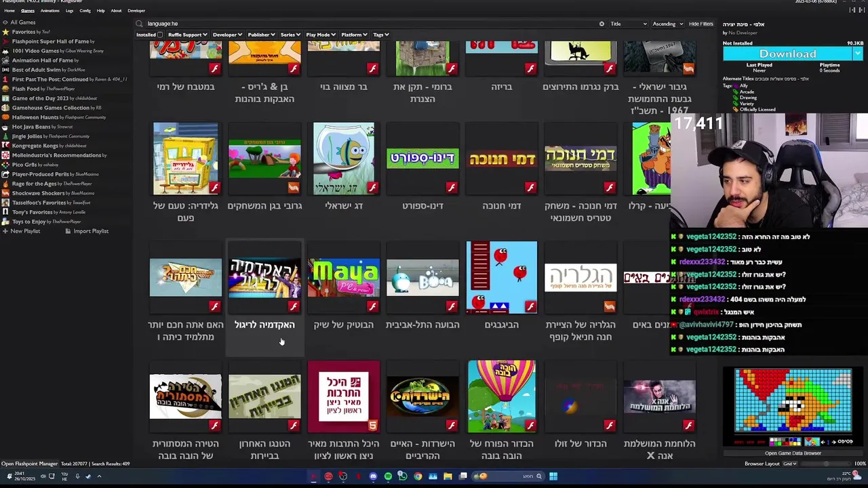Viewport: 868px width, 488px height.
Task: Expand the Ruffle Support filter dropdown
Action: pos(188,35)
